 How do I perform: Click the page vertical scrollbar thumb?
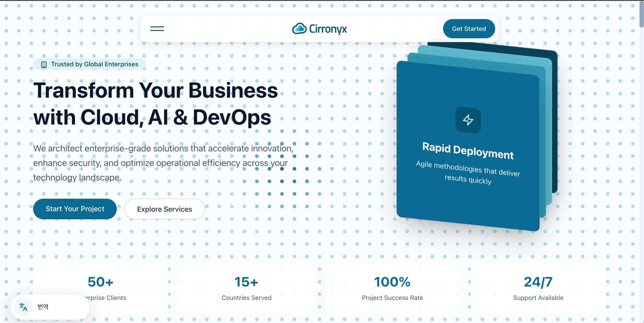[641, 14]
